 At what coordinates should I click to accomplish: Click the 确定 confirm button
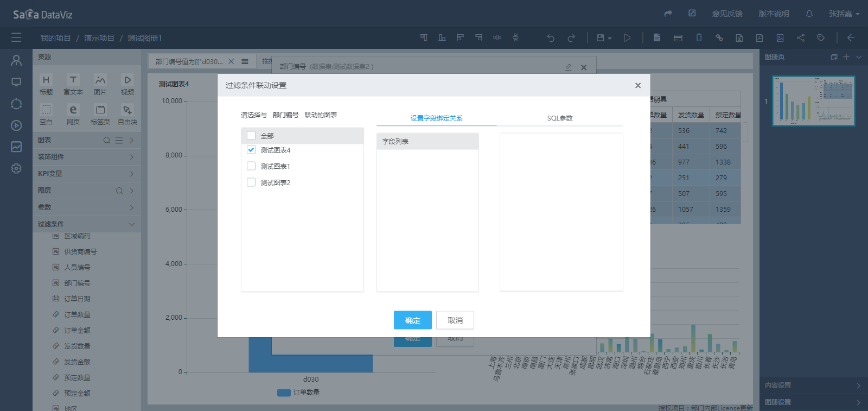[413, 320]
